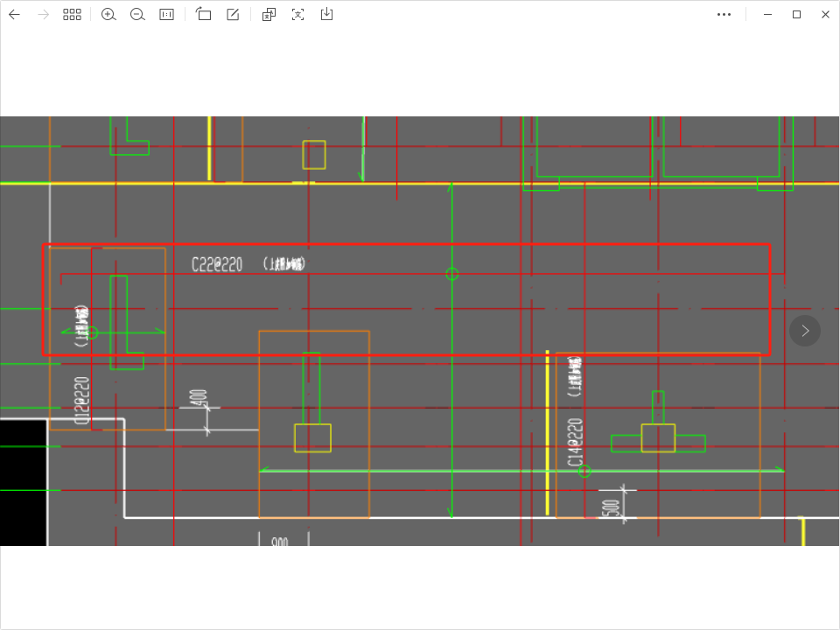Zoom out with the magnifier minus

point(137,15)
